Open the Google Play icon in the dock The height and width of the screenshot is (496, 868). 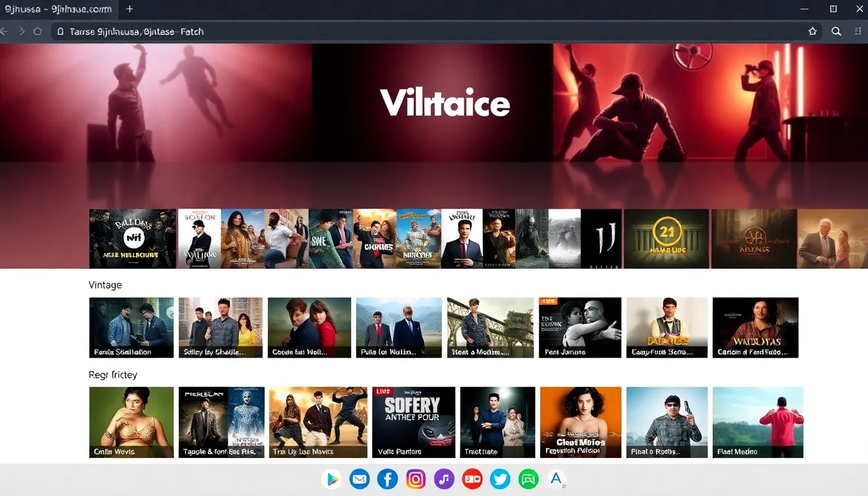pos(331,479)
